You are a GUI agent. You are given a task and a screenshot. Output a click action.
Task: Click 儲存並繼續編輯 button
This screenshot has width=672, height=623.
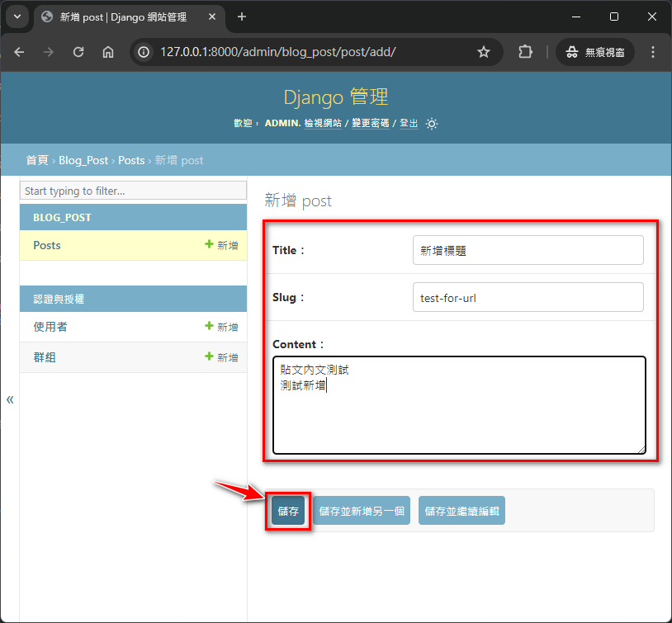[x=461, y=511]
